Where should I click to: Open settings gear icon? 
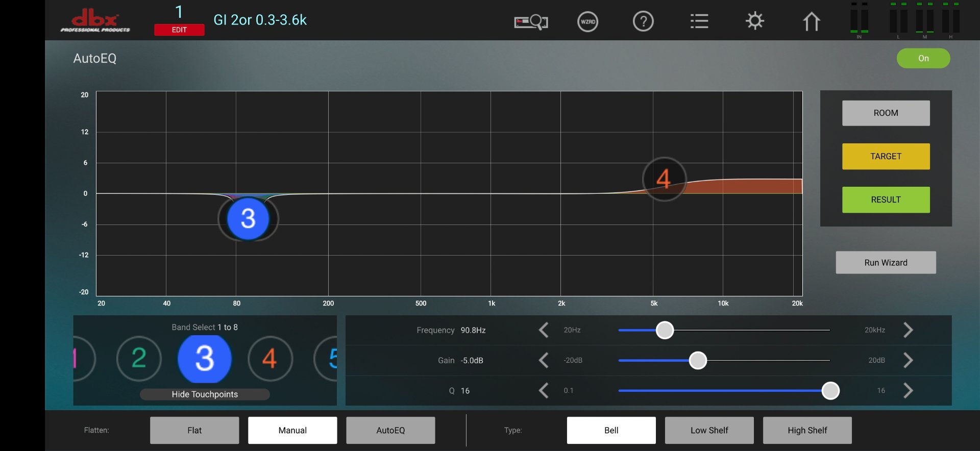[x=754, y=21]
